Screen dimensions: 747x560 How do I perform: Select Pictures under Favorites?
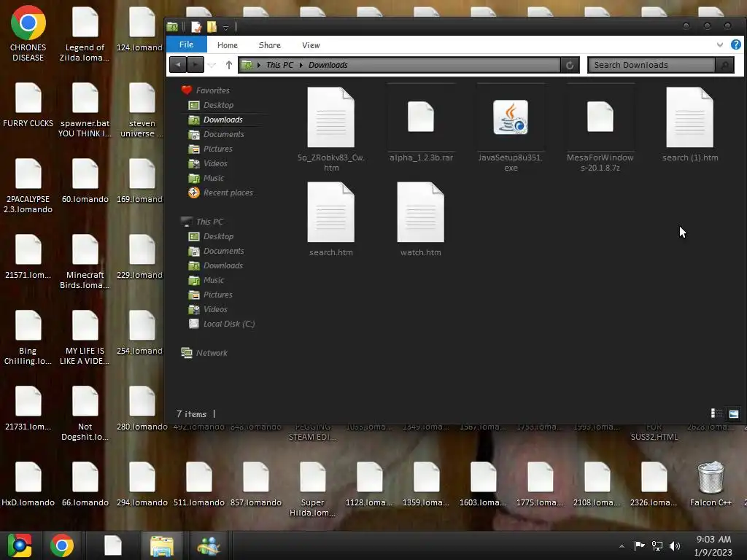coord(211,149)
